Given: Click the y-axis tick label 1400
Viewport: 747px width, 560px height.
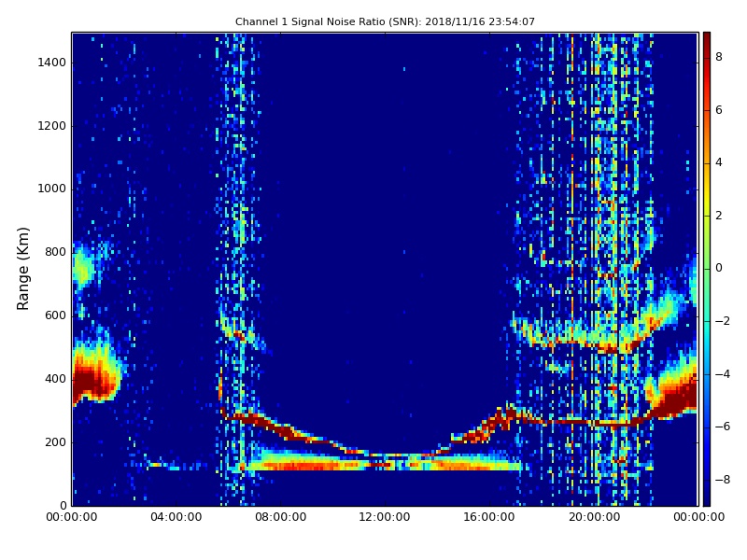Looking at the screenshot, I should pyautogui.click(x=52, y=63).
